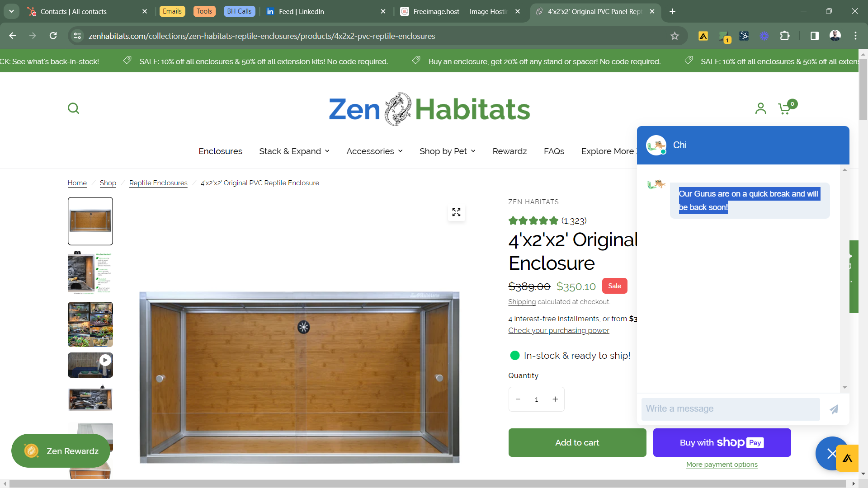The width and height of the screenshot is (868, 488).
Task: Click the horizontal scrollbar at page bottom
Action: [427, 483]
